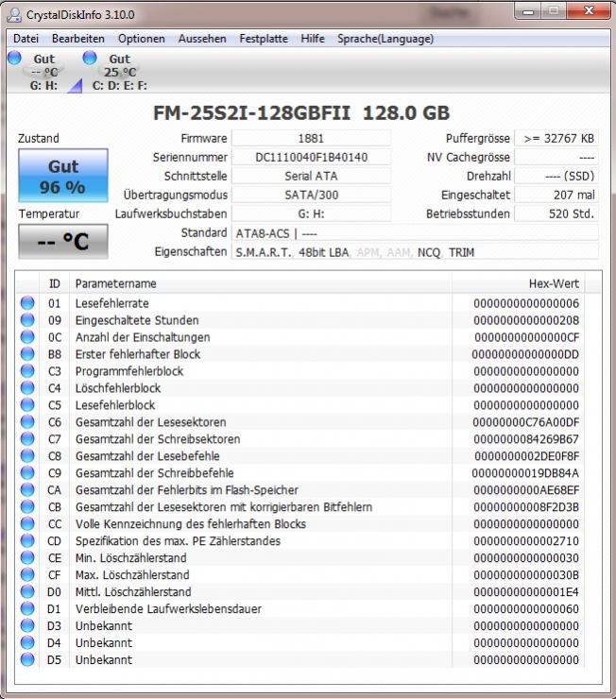Click the CrystalDiskInfo title bar app icon
Viewport: 616px width, 699px height.
point(14,15)
